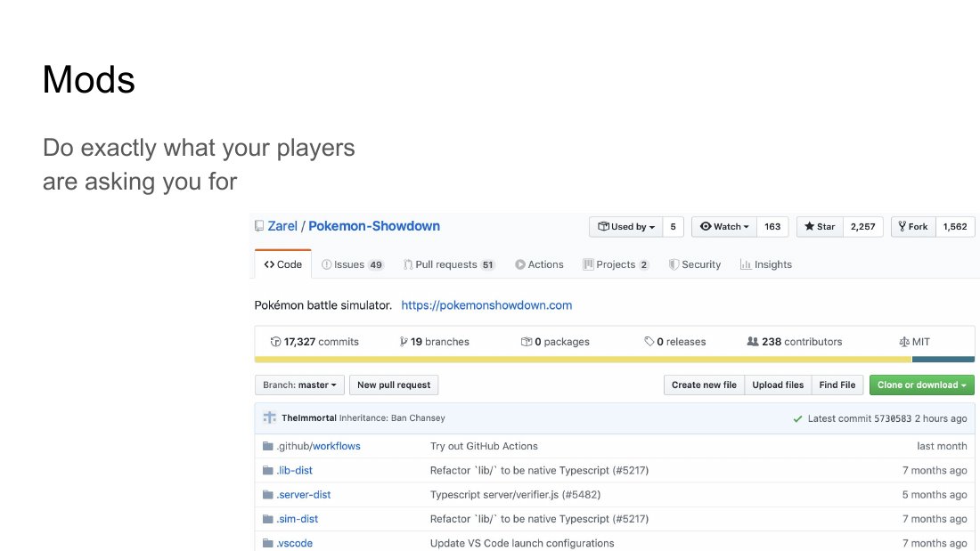View the 238 contributors list
This screenshot has height=551, width=980.
(795, 342)
